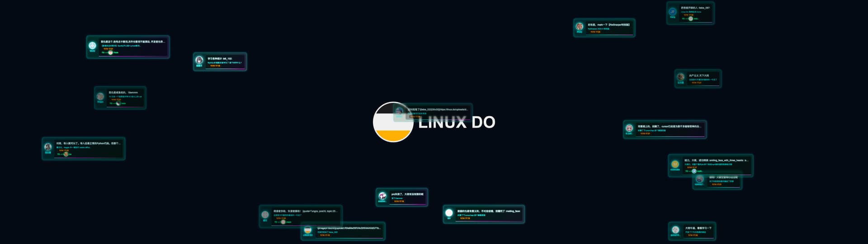This screenshot has width=868, height=244.
Task: Click the avatar on the 共产主义 天下大同 card
Action: 680,77
